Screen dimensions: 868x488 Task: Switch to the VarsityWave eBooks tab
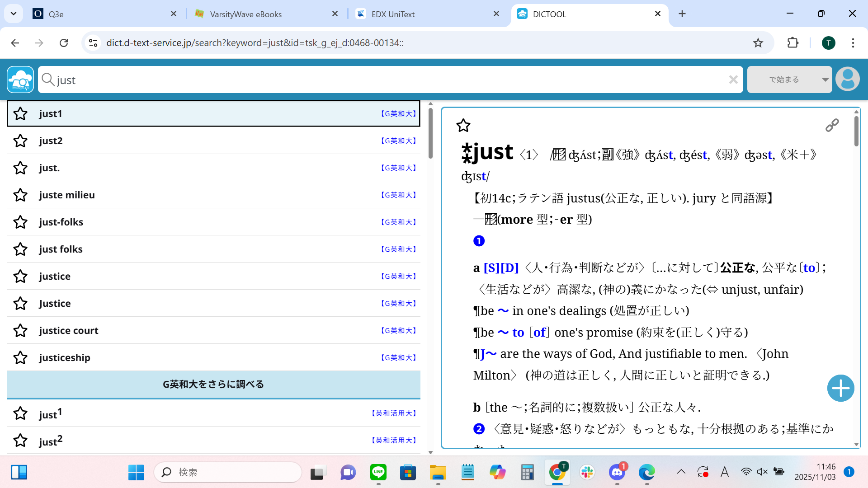(x=246, y=14)
